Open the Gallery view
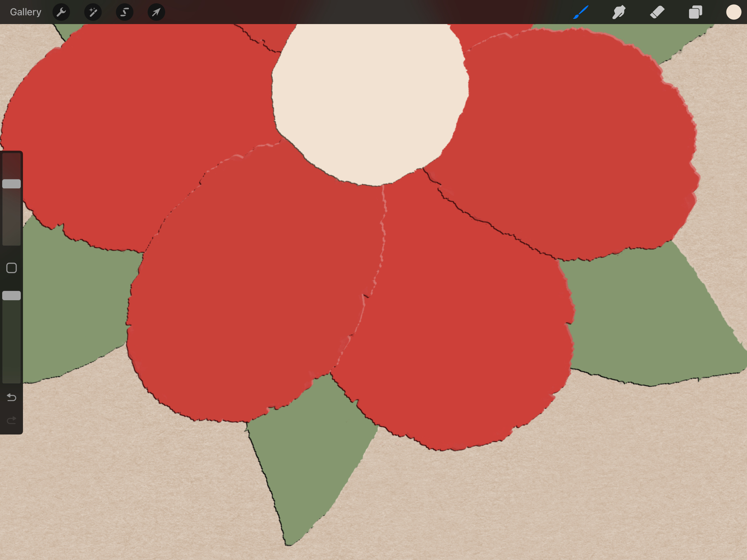 click(x=26, y=12)
